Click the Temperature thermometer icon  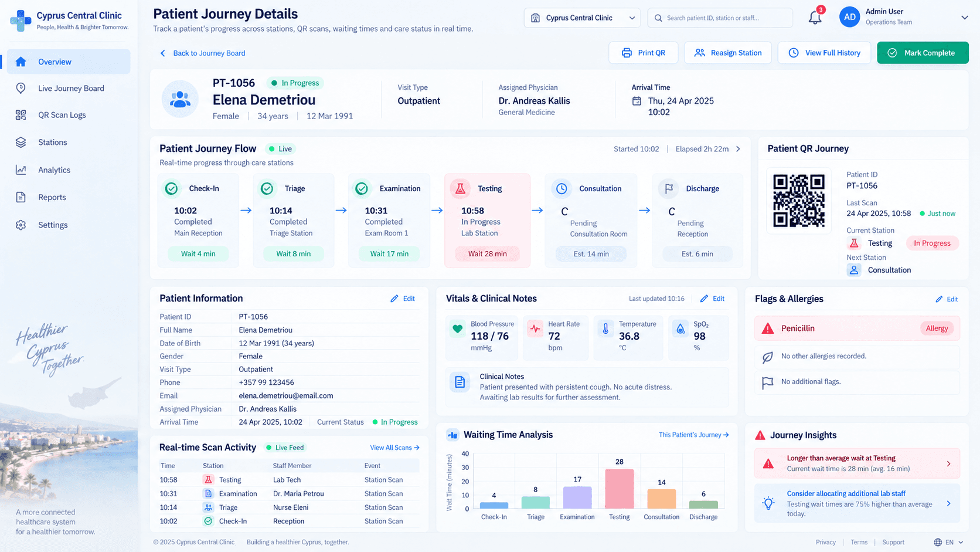[606, 329]
